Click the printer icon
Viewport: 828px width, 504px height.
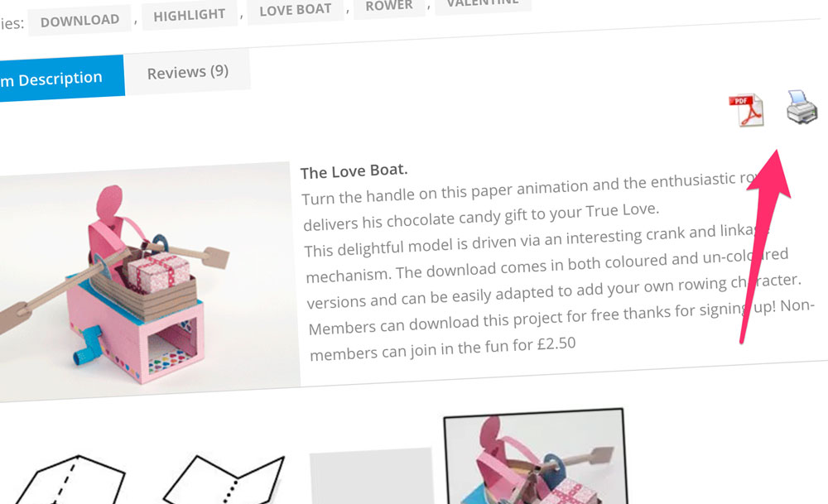pyautogui.click(x=802, y=107)
